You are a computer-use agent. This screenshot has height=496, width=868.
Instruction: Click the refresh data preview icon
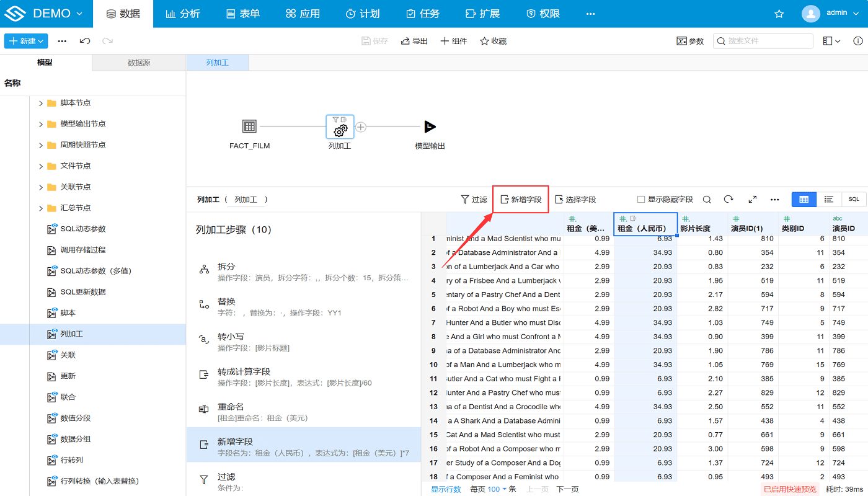point(728,200)
